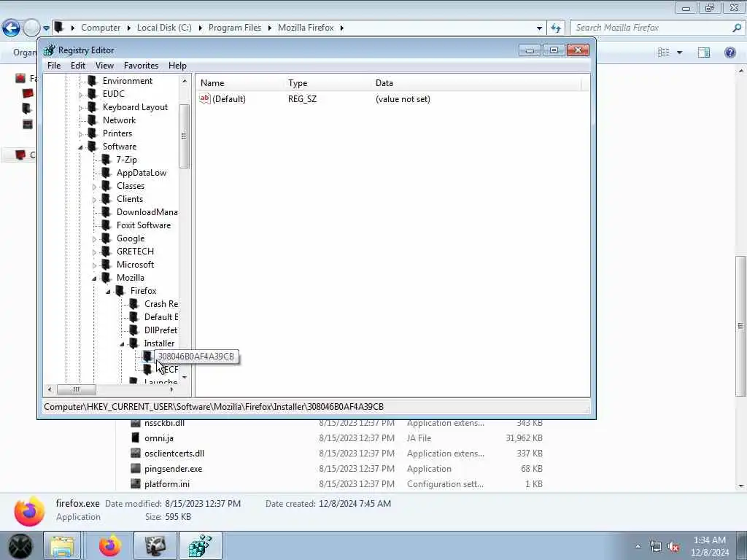Click the Crash Reporter key folder icon
Image resolution: width=747 pixels, height=560 pixels.
click(134, 303)
